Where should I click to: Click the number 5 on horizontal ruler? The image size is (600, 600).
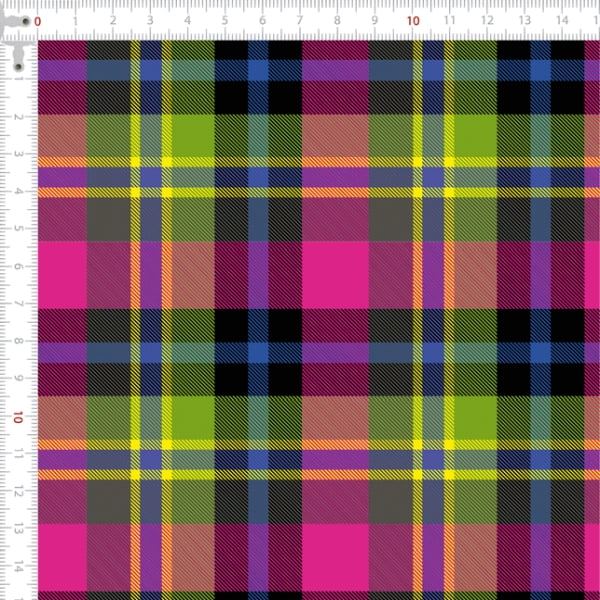pyautogui.click(x=225, y=21)
